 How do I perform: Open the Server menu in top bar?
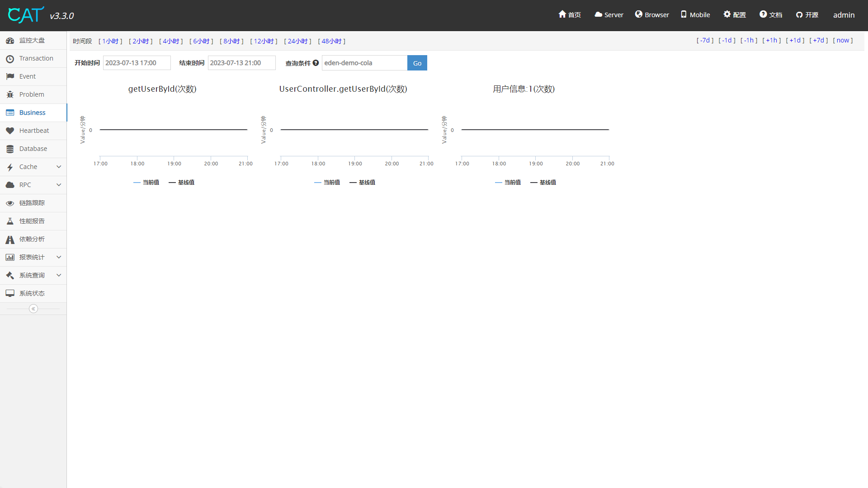click(609, 15)
